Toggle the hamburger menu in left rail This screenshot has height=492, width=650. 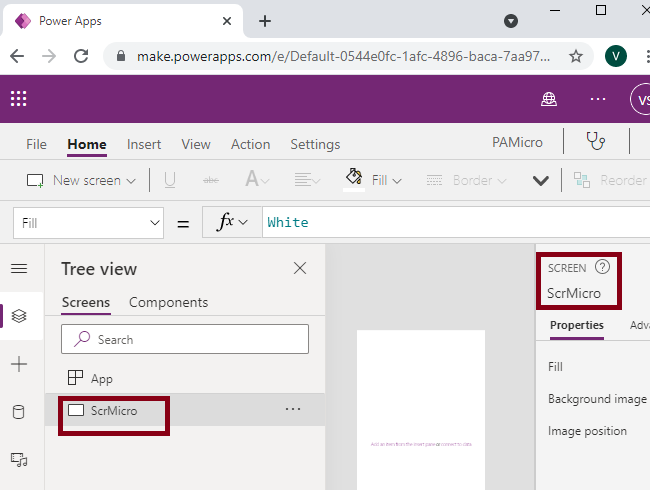19,269
